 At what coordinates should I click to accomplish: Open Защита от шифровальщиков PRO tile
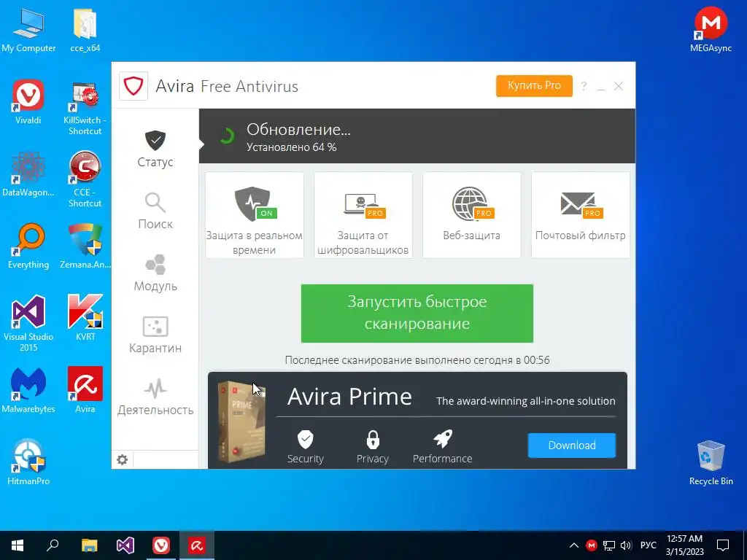pos(363,215)
